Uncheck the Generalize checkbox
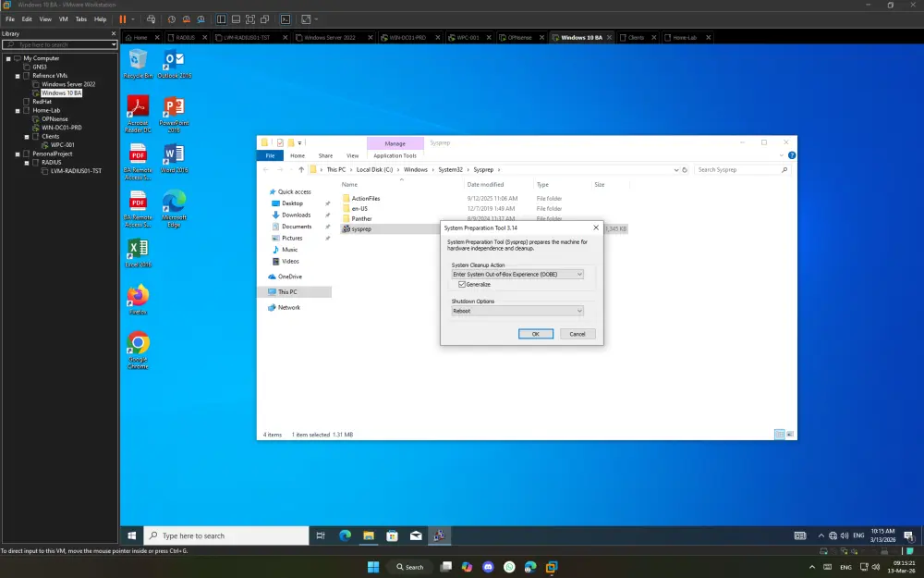924x578 pixels. 462,284
